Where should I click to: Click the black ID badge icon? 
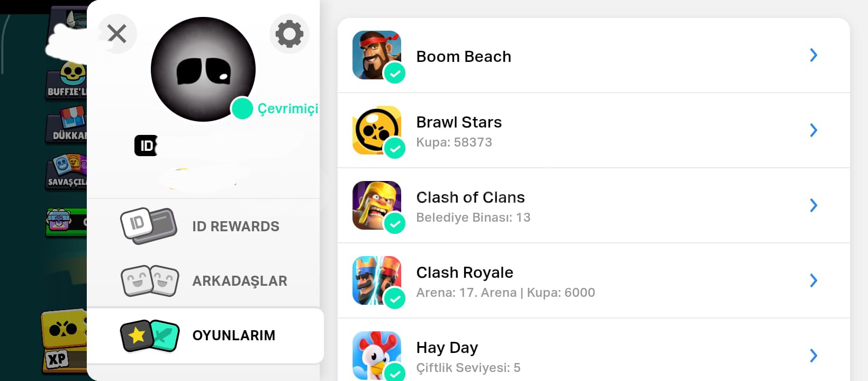(x=146, y=146)
